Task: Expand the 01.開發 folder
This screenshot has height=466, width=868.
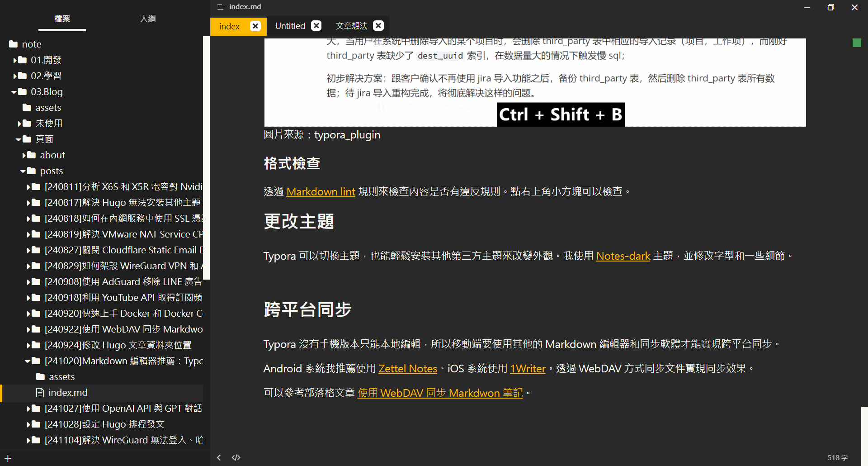Action: pos(15,60)
